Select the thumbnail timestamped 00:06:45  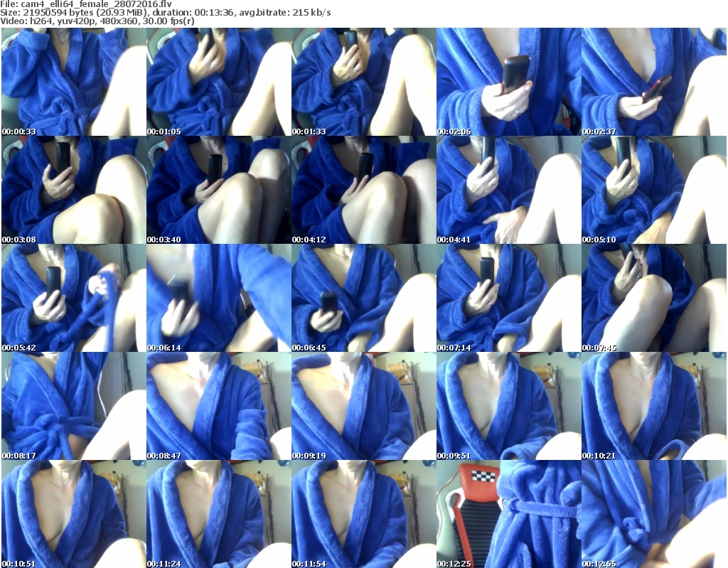pyautogui.click(x=364, y=298)
